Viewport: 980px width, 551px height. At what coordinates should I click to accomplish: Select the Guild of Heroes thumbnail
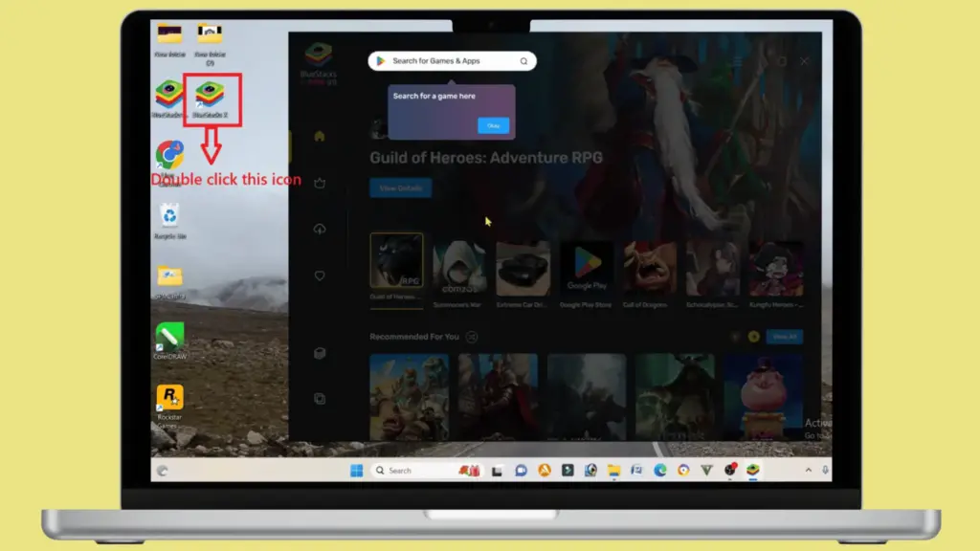point(396,260)
